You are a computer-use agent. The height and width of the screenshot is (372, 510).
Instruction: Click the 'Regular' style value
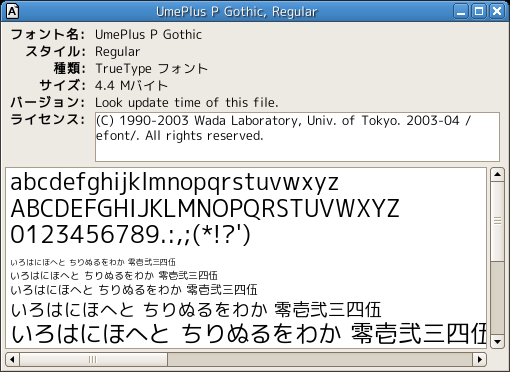tap(117, 52)
